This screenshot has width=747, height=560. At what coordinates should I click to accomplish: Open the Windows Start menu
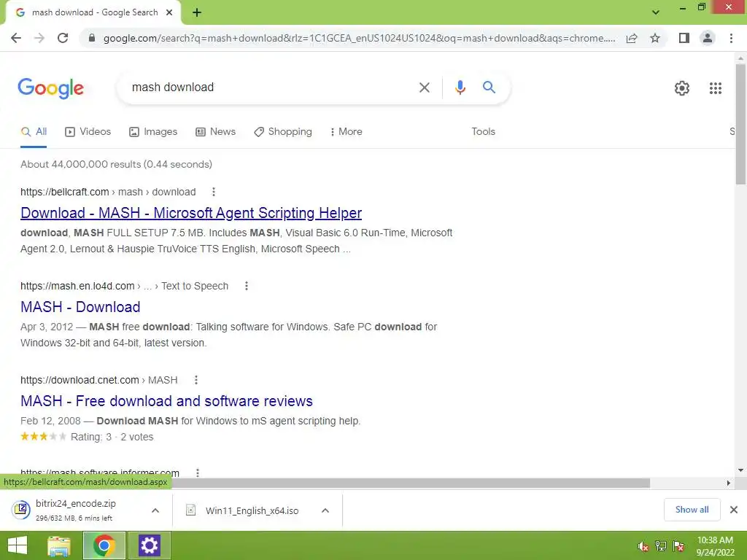click(x=18, y=545)
